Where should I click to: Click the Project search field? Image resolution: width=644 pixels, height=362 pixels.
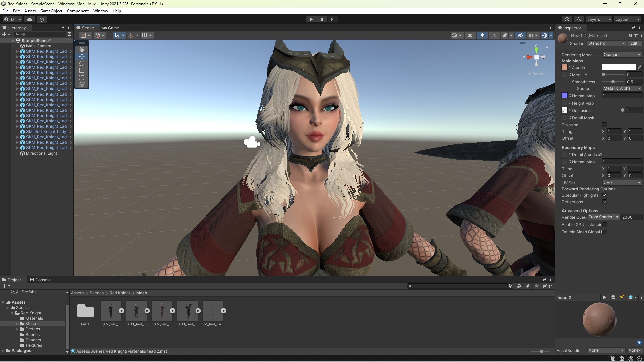coord(458,286)
